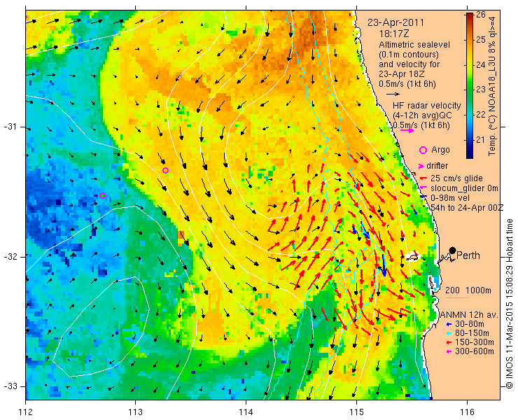Click the Argo float circle near 112.7E
Image resolution: width=518 pixels, height=420 pixels.
coord(102,195)
